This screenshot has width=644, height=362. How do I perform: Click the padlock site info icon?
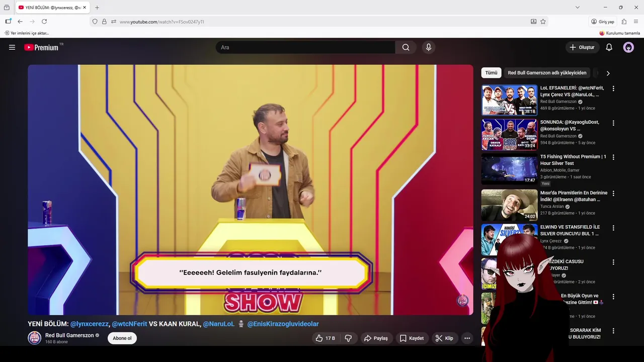point(104,22)
